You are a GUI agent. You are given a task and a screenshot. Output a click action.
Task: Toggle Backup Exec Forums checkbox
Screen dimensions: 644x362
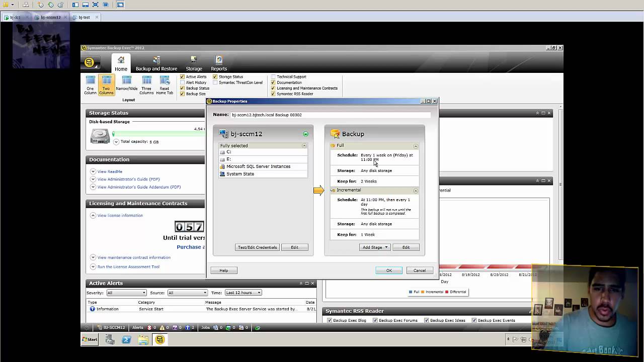pos(375,320)
